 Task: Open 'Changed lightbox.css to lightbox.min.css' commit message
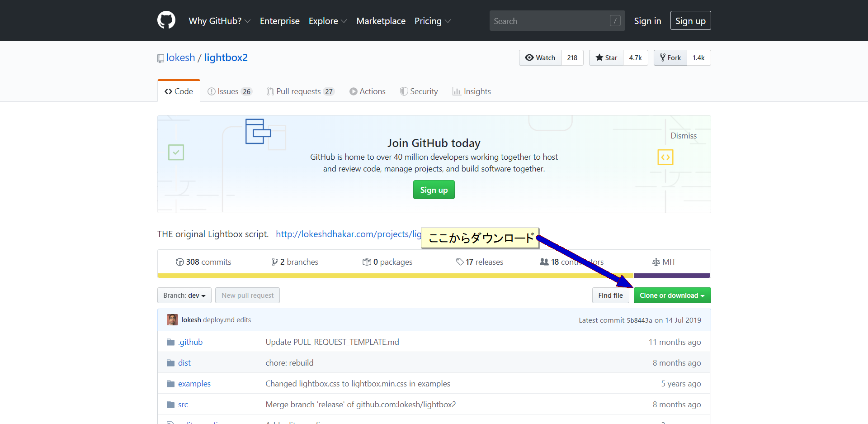point(358,384)
